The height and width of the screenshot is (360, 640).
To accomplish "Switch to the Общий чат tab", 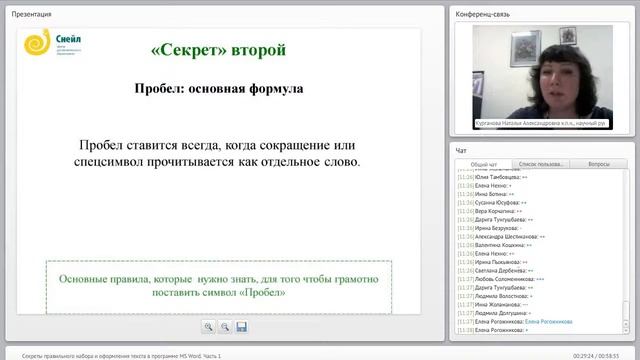I will pos(484,164).
